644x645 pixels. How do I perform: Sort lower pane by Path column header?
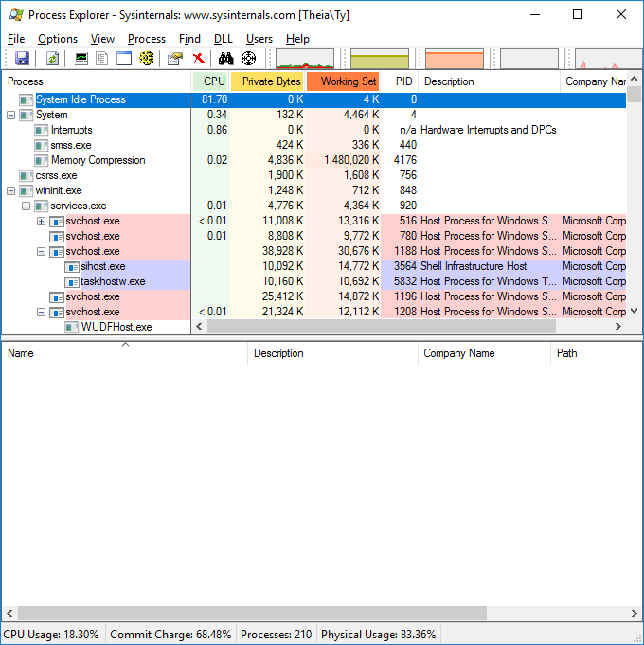point(597,354)
